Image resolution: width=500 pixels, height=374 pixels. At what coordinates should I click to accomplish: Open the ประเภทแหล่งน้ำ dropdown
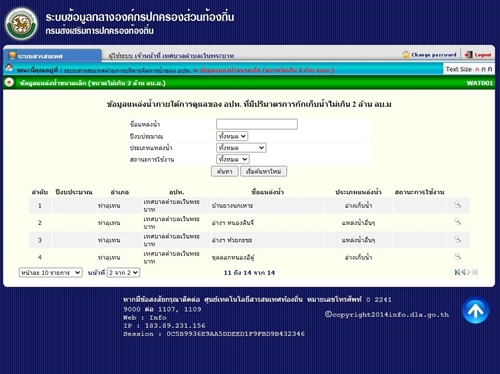(x=241, y=148)
